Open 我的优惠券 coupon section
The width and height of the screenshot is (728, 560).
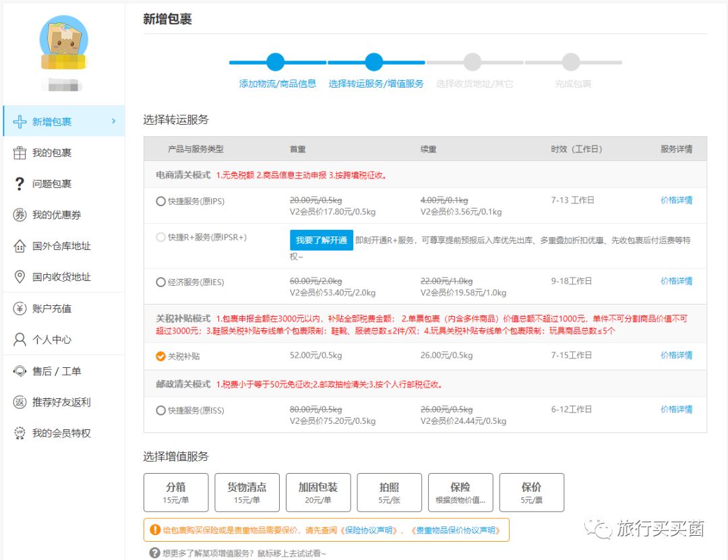[x=51, y=214]
